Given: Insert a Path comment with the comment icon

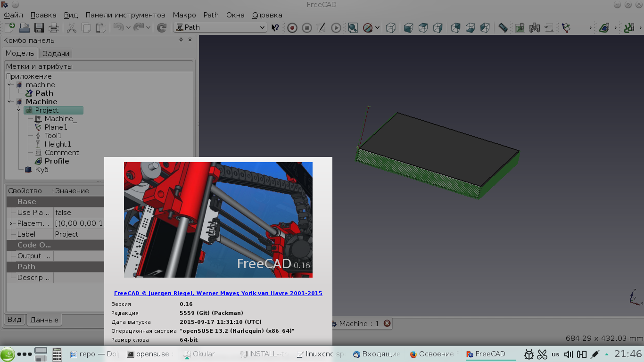Looking at the screenshot, I should click(549, 28).
